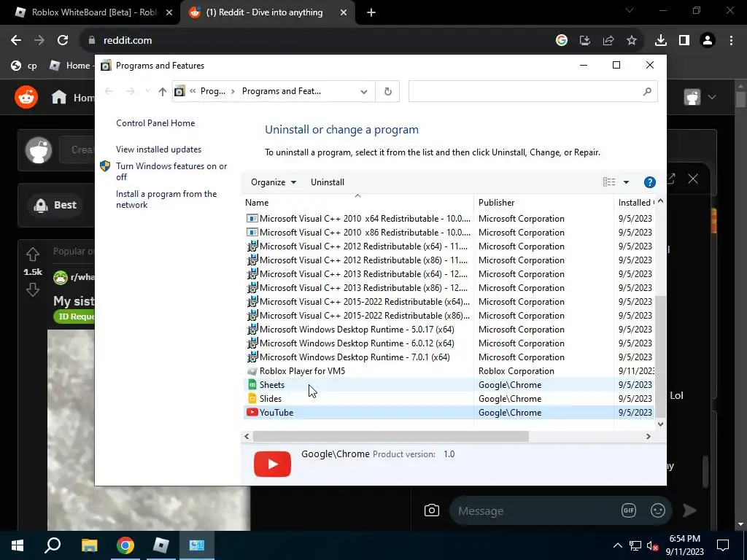Open a new Chrome tab with plus

click(371, 12)
